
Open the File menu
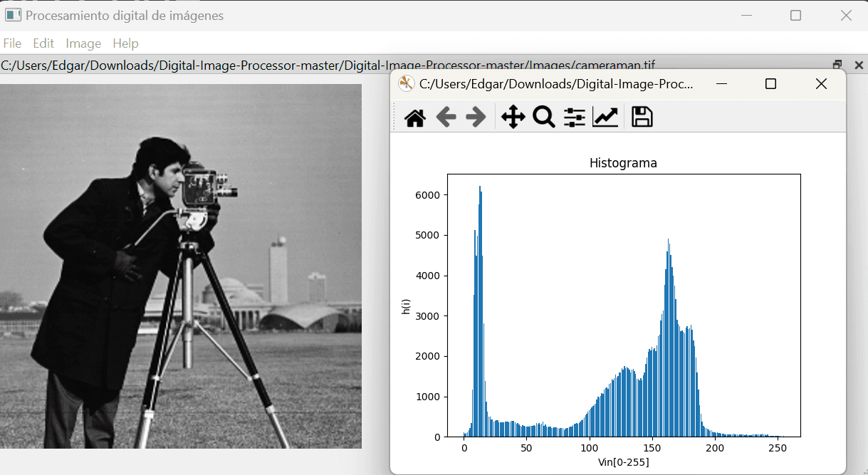click(x=12, y=43)
